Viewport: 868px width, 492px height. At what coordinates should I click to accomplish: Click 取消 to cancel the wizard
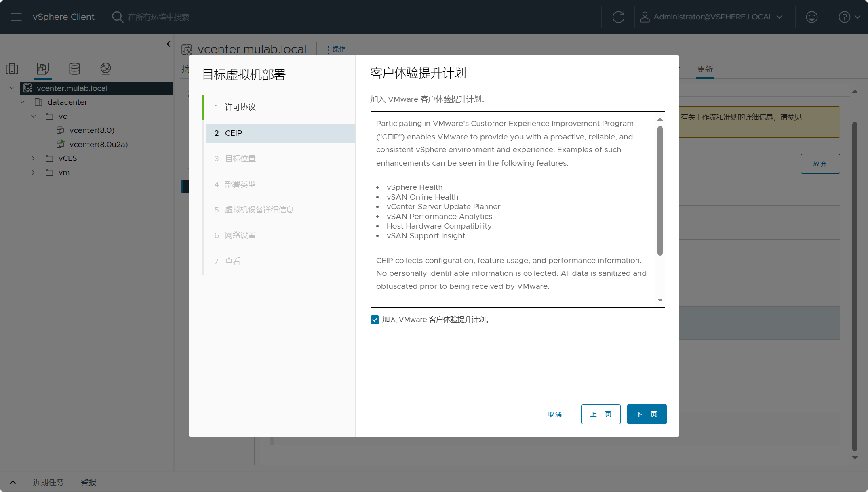[555, 414]
